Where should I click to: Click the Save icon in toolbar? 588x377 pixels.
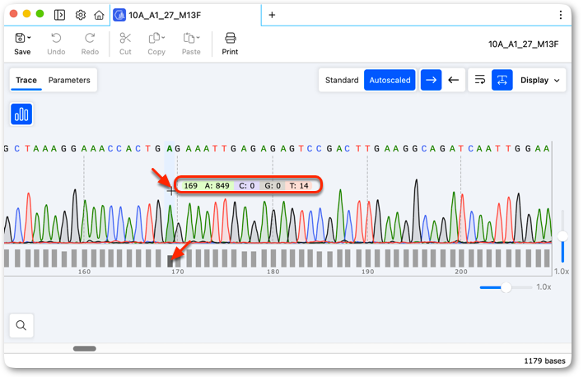pos(20,38)
